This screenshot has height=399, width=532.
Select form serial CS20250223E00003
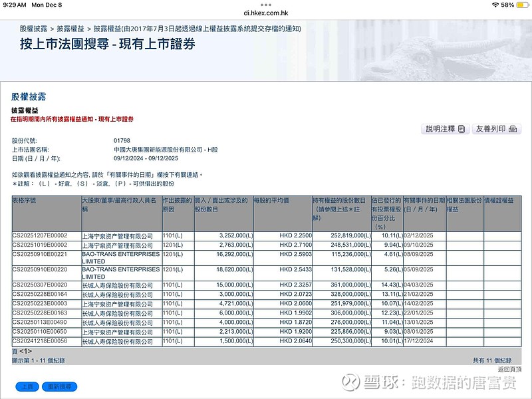(x=40, y=303)
